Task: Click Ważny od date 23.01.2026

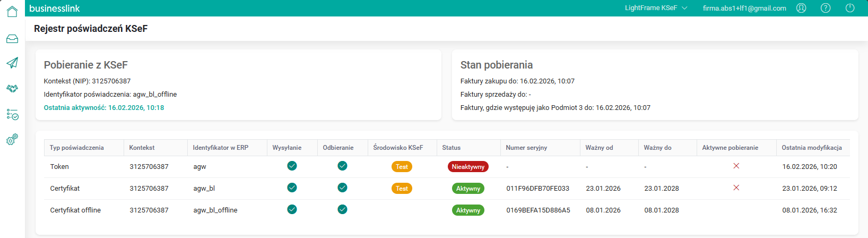Action: point(603,189)
